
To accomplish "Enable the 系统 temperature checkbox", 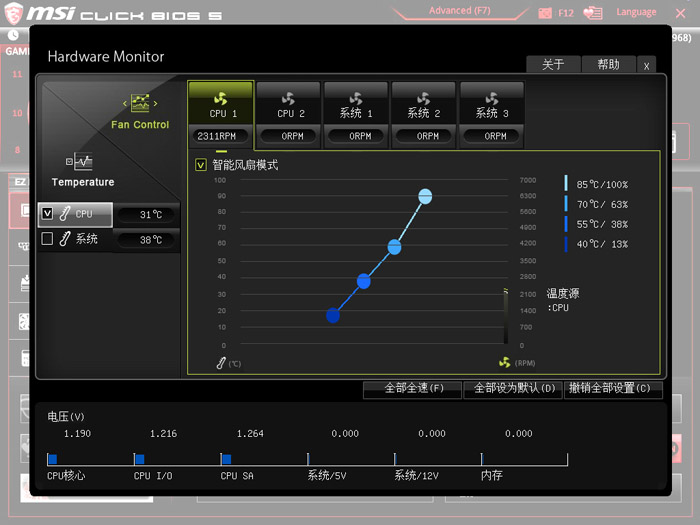I will pyautogui.click(x=47, y=239).
